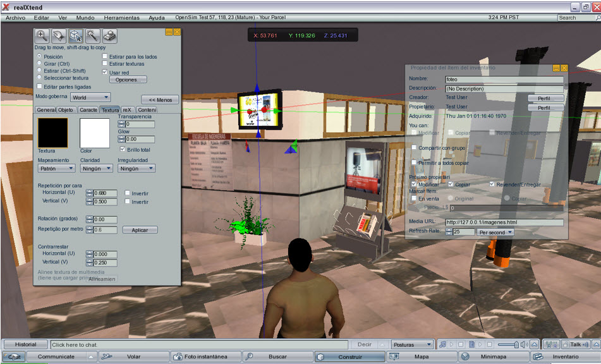Enable Compartir con grupo checkbox
Screen dimensions: 601x364
[414, 147]
